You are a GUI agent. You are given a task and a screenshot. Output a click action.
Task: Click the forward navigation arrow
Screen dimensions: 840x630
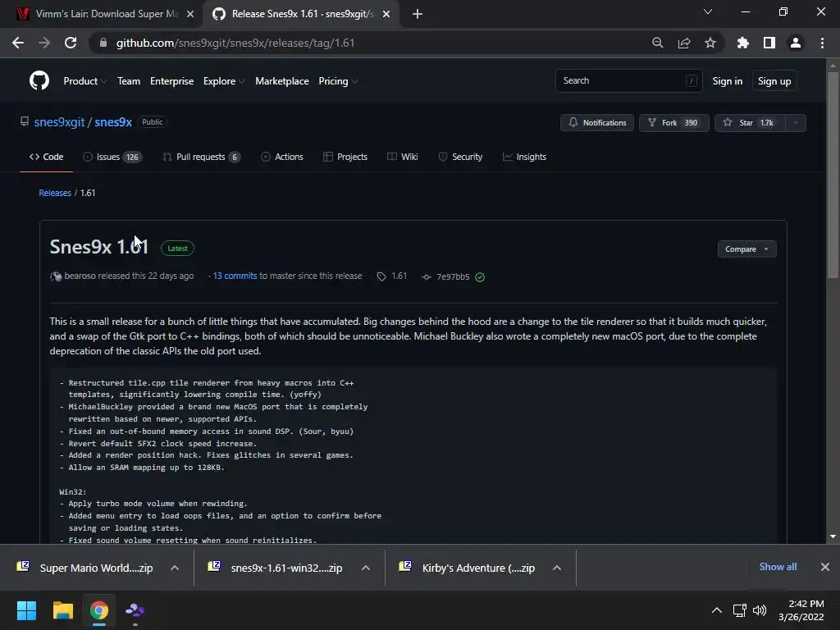tap(44, 43)
